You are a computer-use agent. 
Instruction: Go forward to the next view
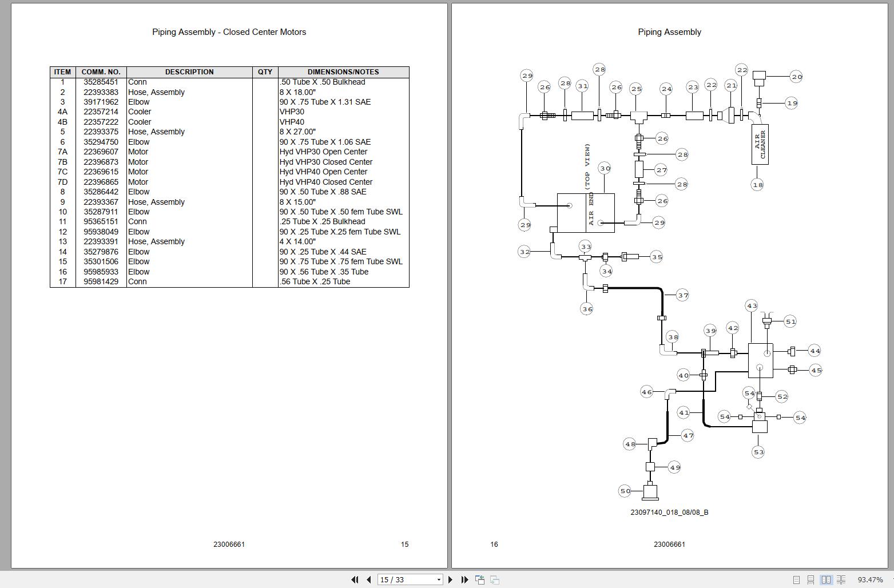coord(494,579)
